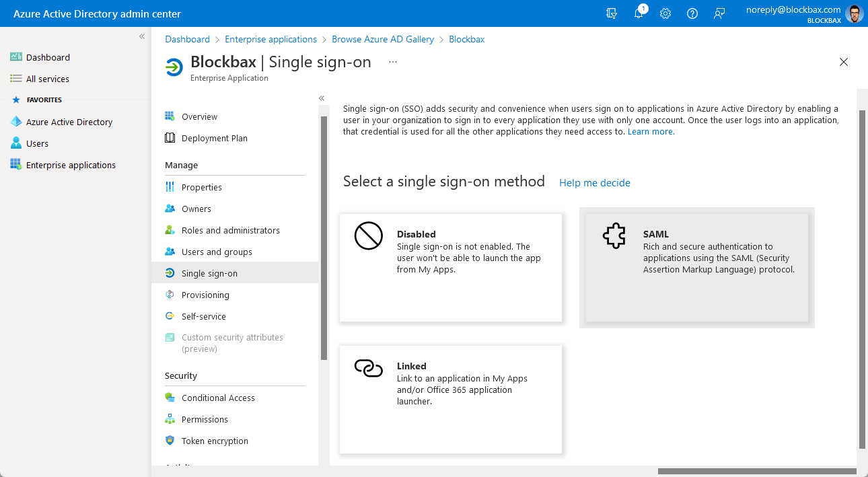This screenshot has width=868, height=477.
Task: Open the settings gear icon
Action: (665, 13)
